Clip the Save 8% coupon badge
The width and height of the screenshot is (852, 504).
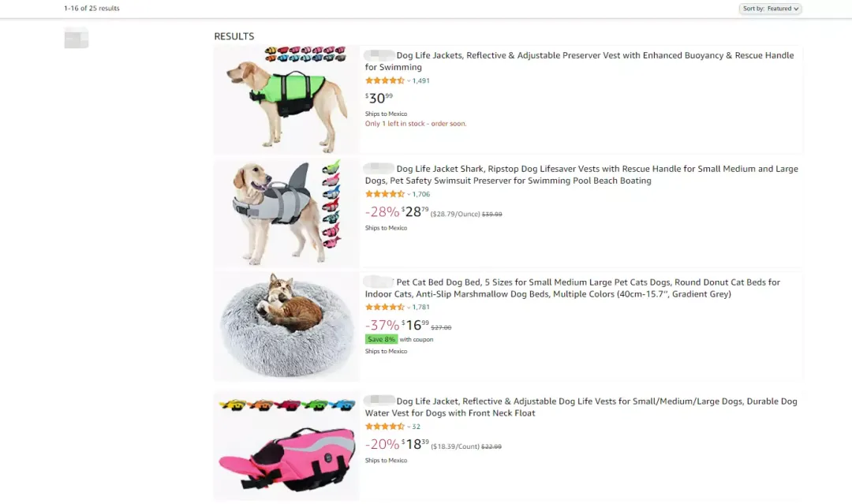coord(382,339)
